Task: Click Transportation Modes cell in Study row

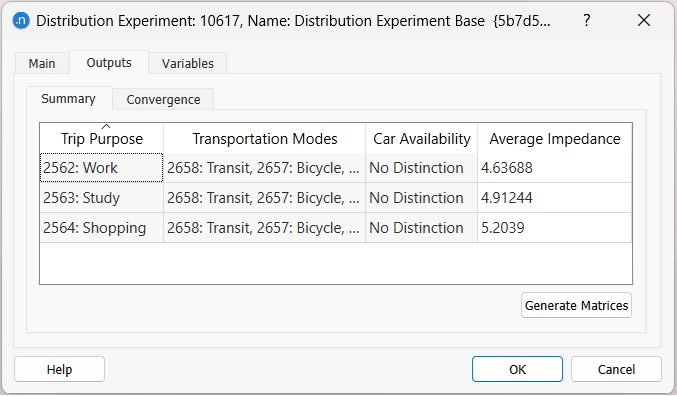Action: 264,198
